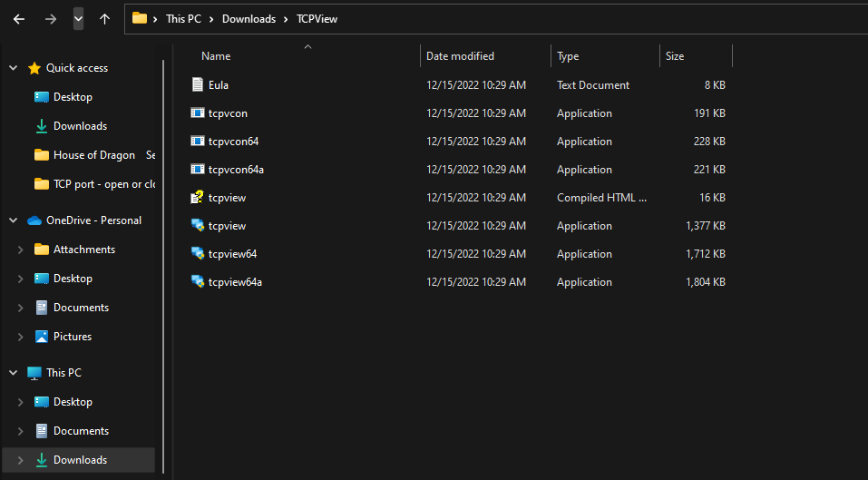Expand the Attachments folder in OneDrive
The image size is (868, 480).
coord(21,250)
